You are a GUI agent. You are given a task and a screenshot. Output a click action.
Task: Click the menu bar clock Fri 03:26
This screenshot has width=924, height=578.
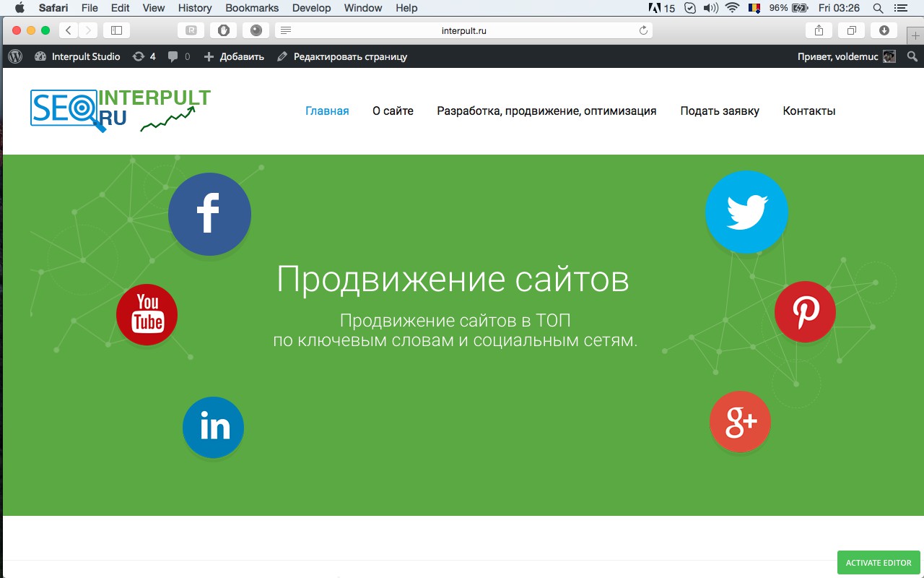pyautogui.click(x=840, y=8)
